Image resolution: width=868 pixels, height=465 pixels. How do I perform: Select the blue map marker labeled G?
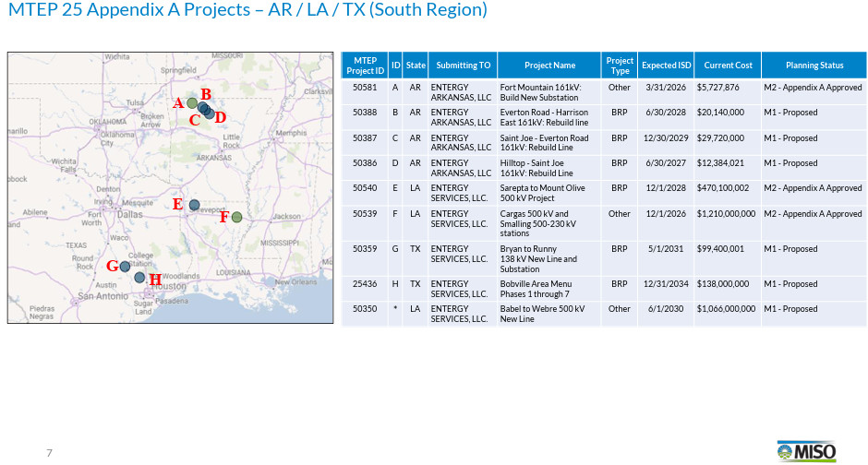pos(125,267)
